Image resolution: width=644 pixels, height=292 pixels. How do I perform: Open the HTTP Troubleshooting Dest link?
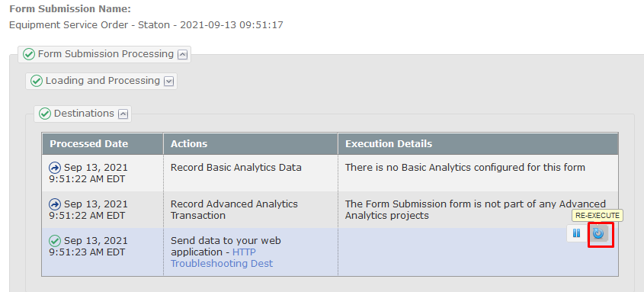tap(222, 258)
